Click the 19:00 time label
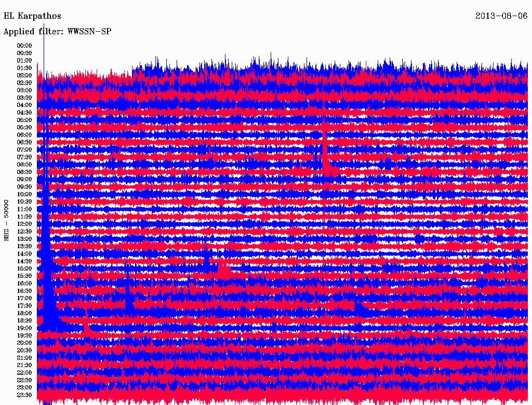 click(24, 328)
